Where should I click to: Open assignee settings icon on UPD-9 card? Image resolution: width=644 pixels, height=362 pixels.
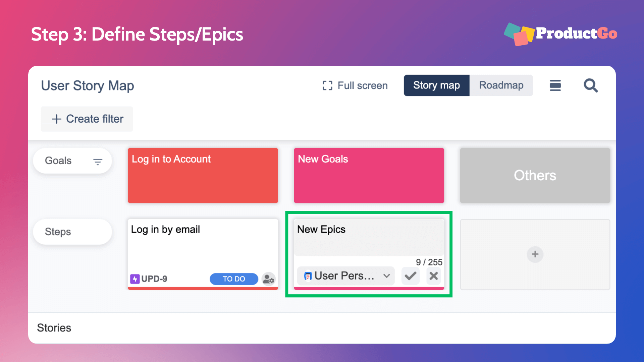point(268,279)
